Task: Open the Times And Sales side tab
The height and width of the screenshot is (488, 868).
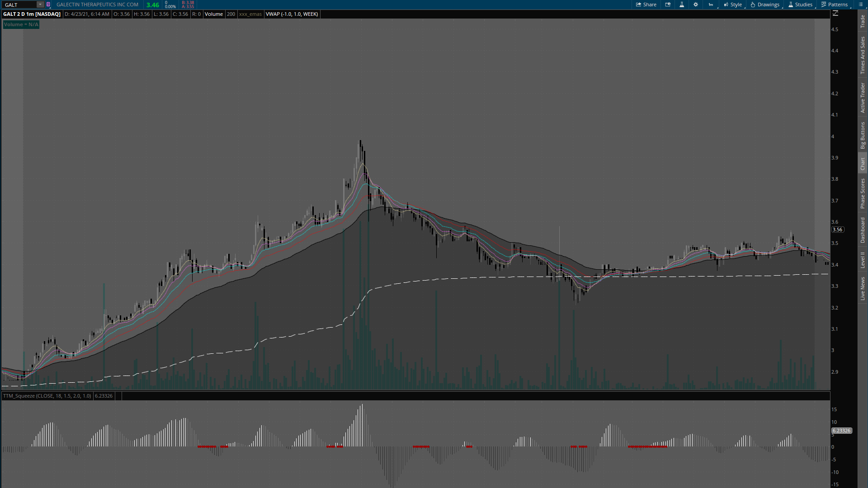Action: tap(863, 56)
